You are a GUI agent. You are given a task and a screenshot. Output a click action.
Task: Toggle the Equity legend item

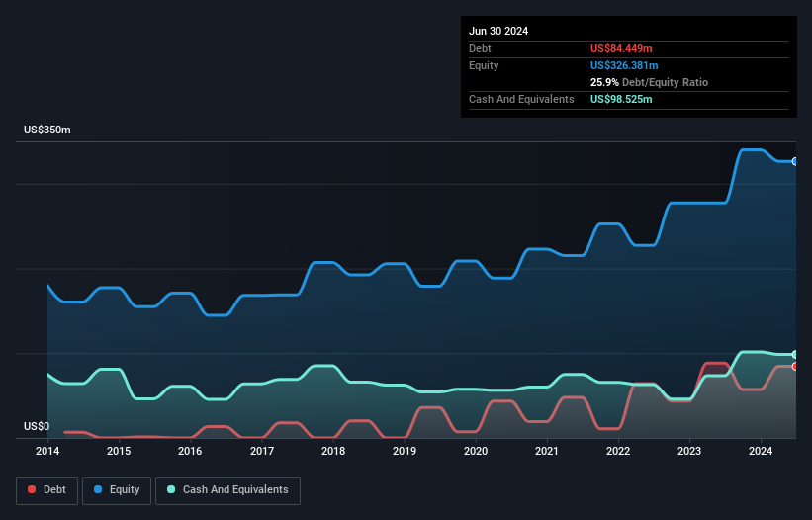(x=116, y=490)
